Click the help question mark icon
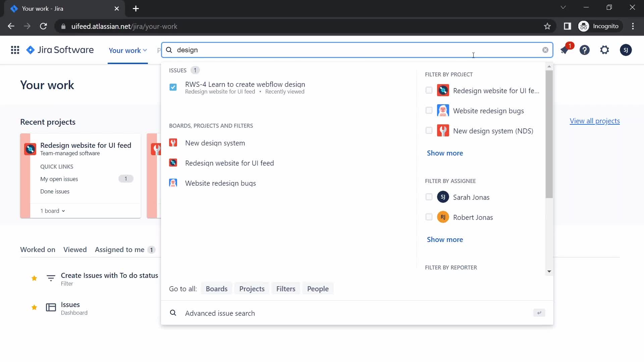Viewport: 644px width, 362px height. [x=585, y=50]
